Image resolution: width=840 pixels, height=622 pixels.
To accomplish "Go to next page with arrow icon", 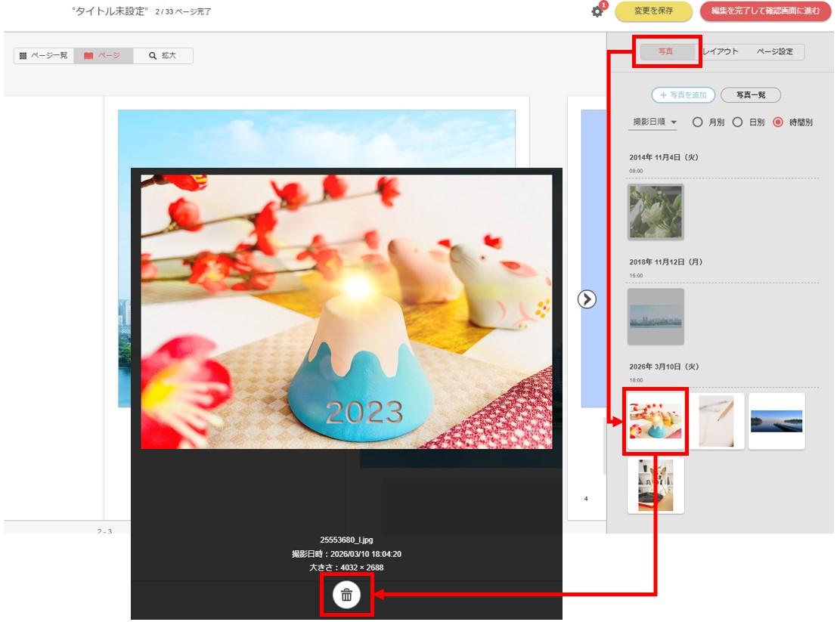I will point(587,299).
